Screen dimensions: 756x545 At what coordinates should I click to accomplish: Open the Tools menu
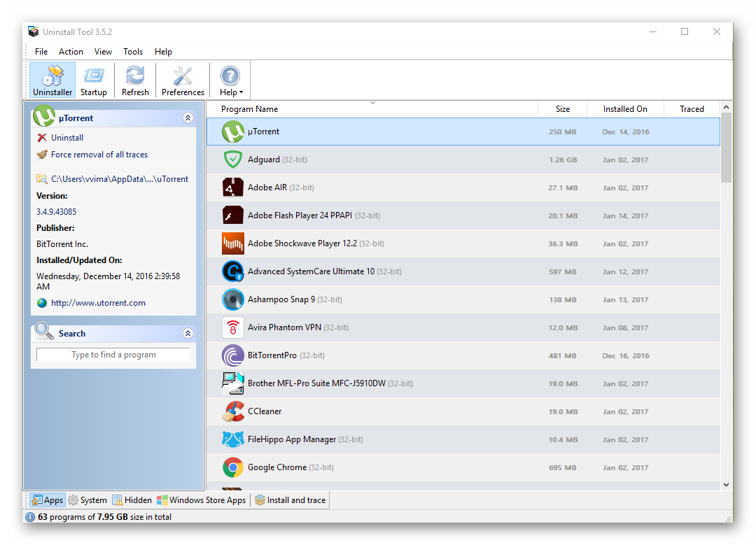(x=132, y=52)
